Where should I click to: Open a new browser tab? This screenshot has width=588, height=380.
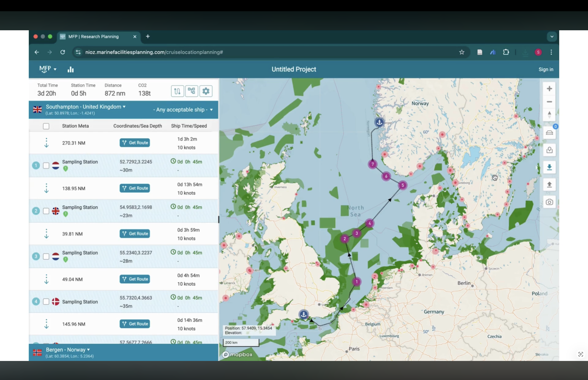(148, 37)
